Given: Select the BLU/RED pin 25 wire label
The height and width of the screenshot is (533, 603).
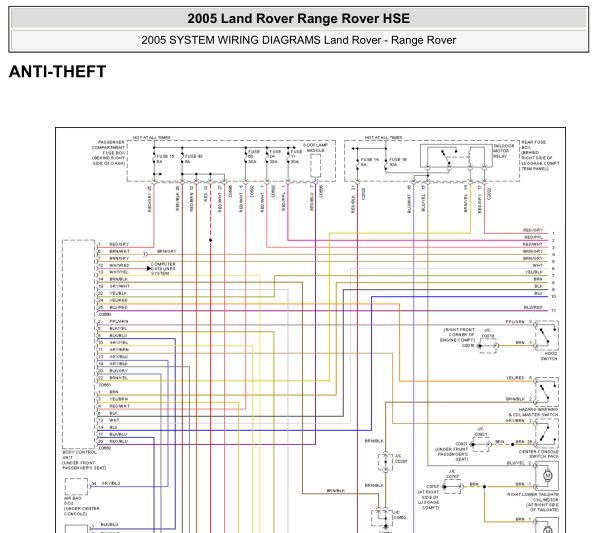Looking at the screenshot, I should 118,307.
